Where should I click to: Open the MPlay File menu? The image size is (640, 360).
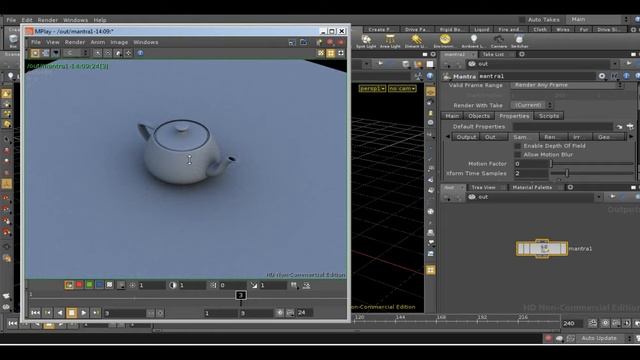click(36, 42)
